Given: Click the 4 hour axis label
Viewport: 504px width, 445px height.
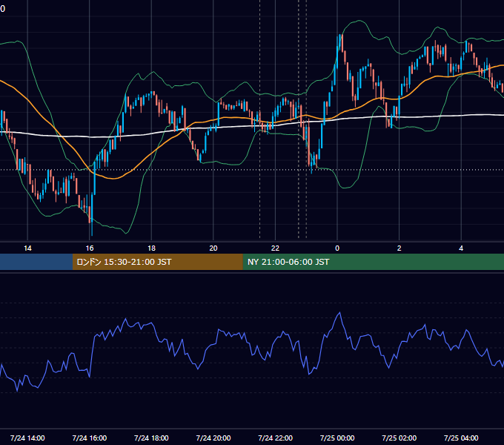Looking at the screenshot, I should point(461,248).
